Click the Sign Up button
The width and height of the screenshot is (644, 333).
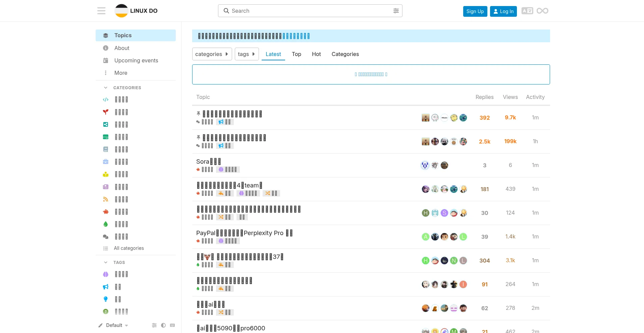(475, 11)
